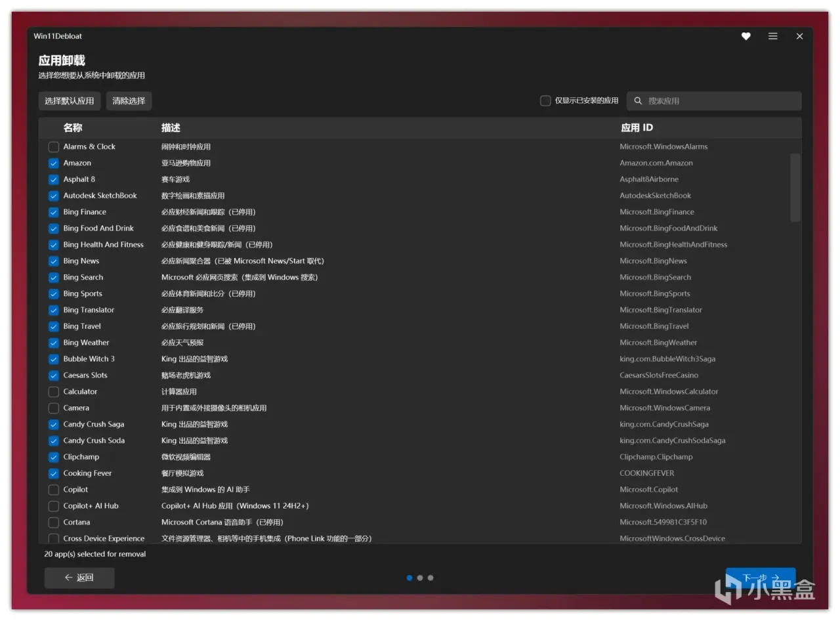
Task: Select the third page indicator dot
Action: click(x=430, y=578)
